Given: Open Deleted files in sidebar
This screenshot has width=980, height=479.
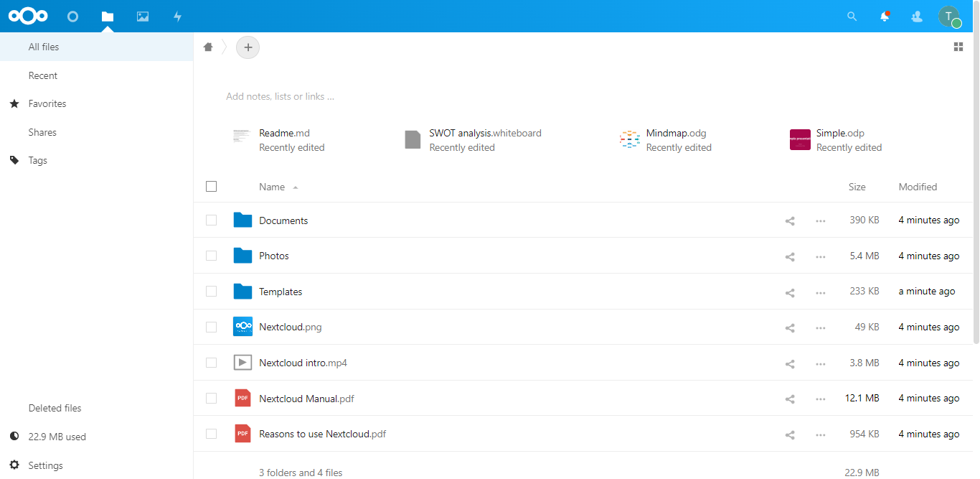Looking at the screenshot, I should pyautogui.click(x=97, y=408).
